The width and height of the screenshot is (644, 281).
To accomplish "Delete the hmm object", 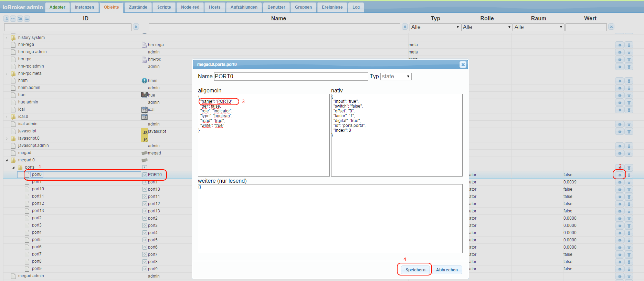I will (x=629, y=81).
